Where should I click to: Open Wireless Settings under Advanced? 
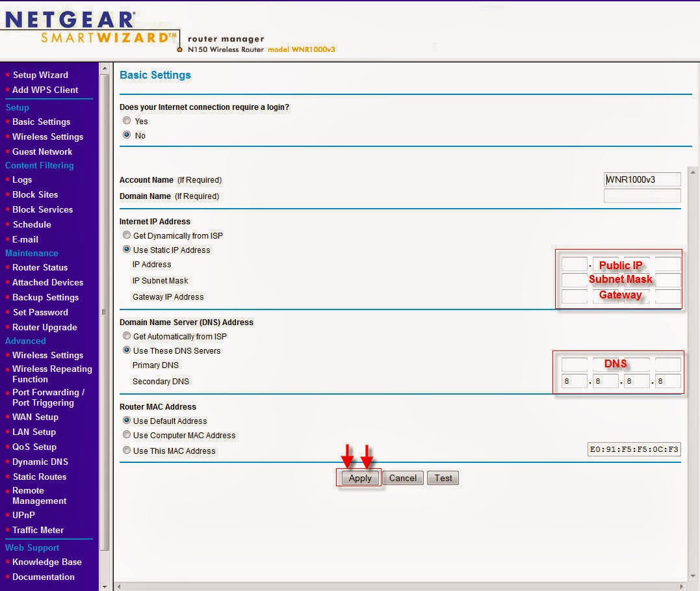coord(47,355)
